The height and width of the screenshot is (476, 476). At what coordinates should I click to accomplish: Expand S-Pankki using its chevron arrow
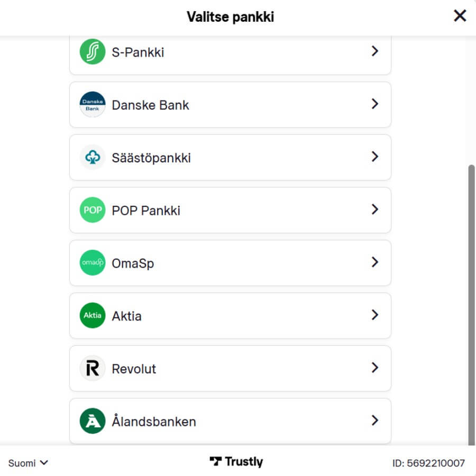pos(375,51)
